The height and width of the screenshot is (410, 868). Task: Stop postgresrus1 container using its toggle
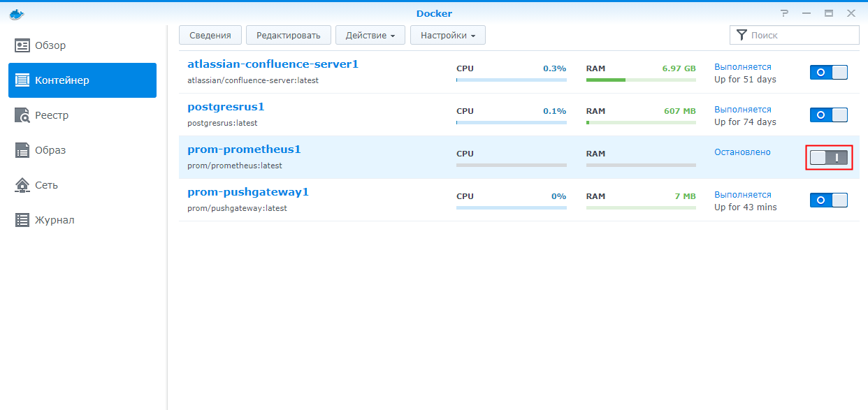[828, 115]
